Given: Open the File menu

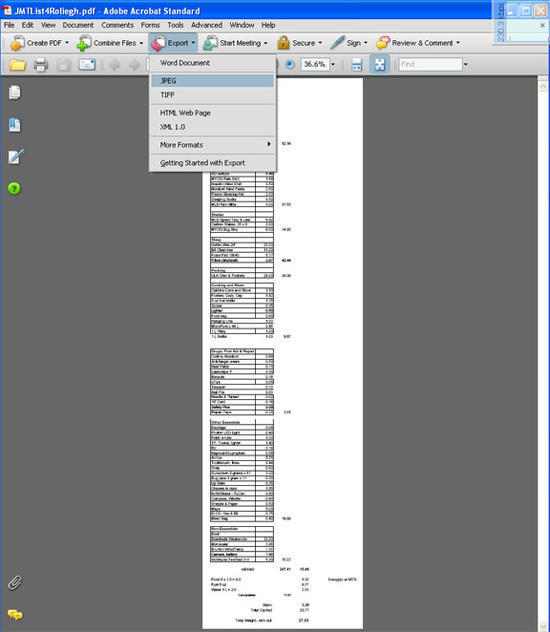Looking at the screenshot, I should coord(9,25).
